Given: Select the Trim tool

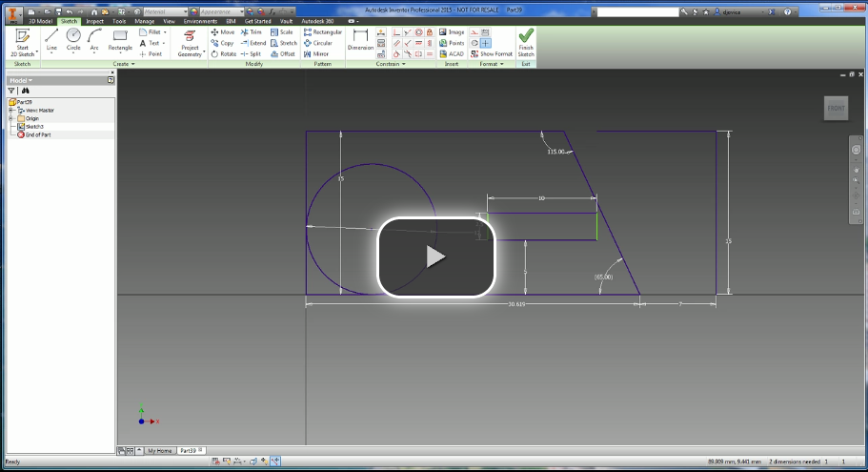Looking at the screenshot, I should (252, 32).
